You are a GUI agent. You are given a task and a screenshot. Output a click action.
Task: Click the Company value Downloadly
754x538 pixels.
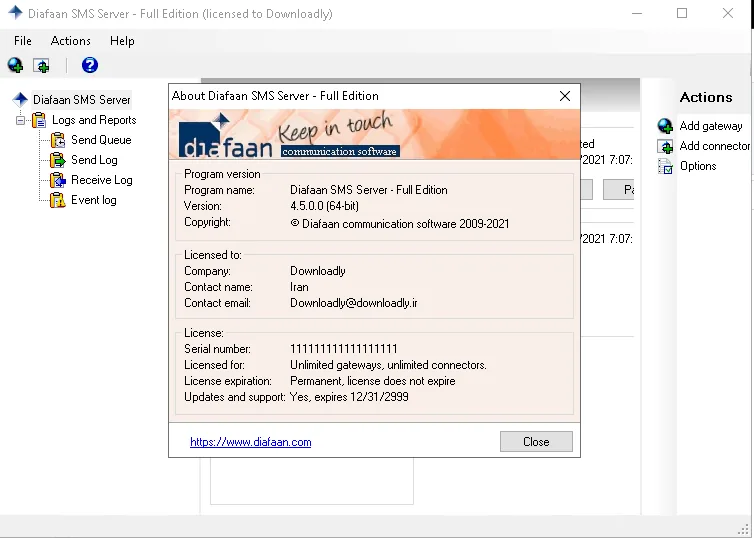[317, 271]
